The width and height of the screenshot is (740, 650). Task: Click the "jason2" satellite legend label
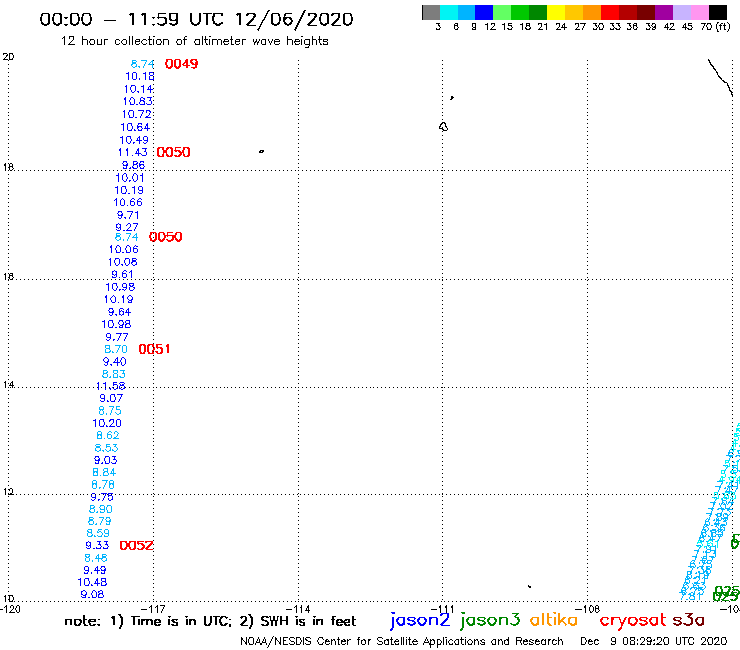[420, 621]
